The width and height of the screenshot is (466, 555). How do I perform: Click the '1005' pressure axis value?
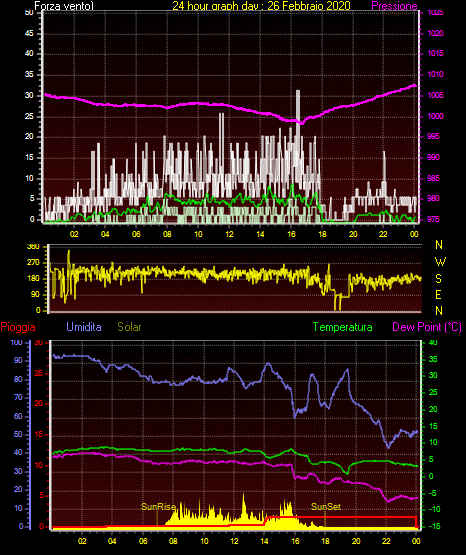[436, 95]
